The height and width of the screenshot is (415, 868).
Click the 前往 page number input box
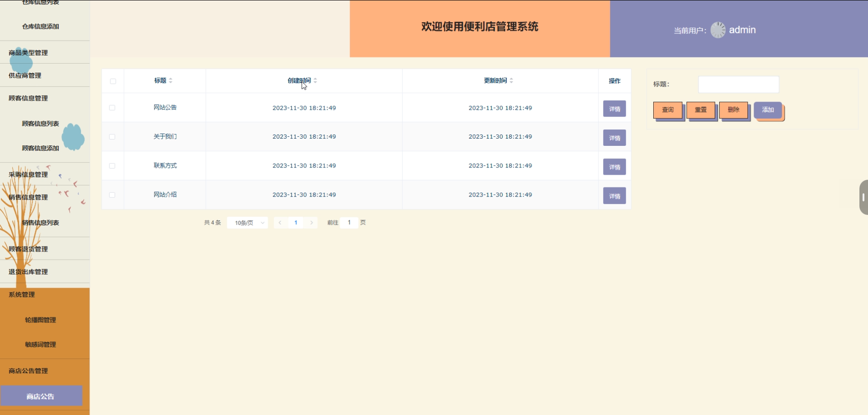coord(349,223)
